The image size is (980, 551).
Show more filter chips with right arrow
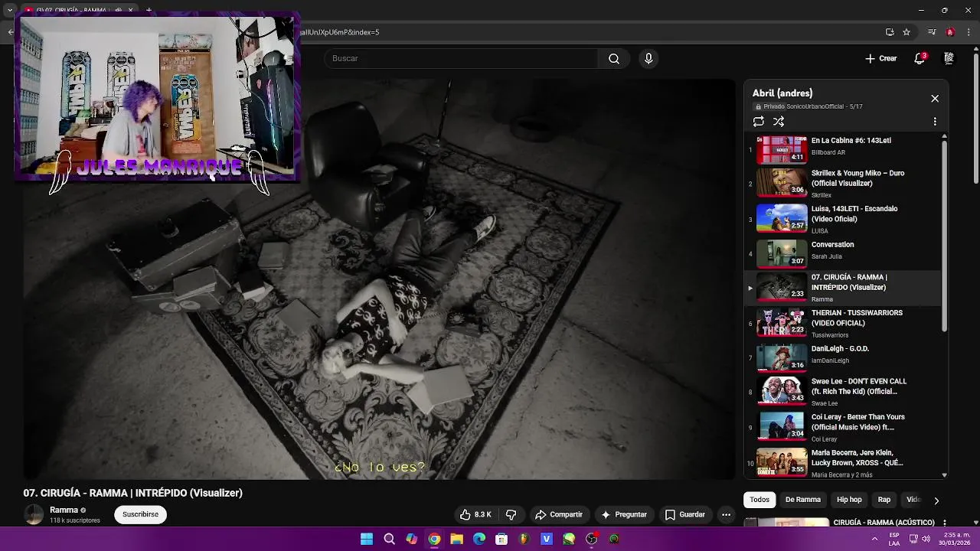click(936, 500)
